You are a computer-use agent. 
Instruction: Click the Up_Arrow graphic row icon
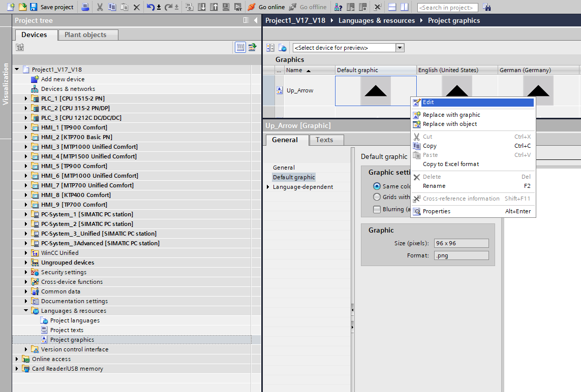point(280,90)
